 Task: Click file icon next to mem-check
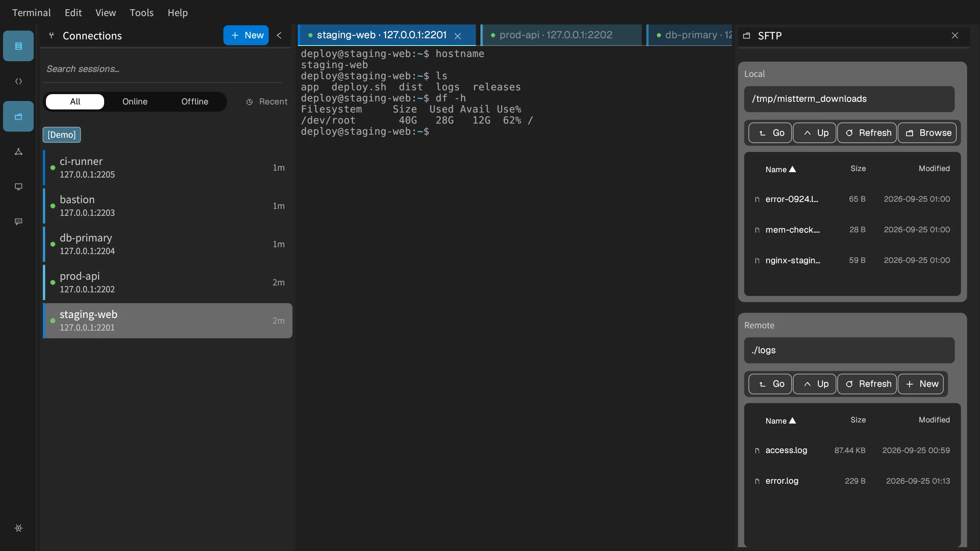pos(757,230)
